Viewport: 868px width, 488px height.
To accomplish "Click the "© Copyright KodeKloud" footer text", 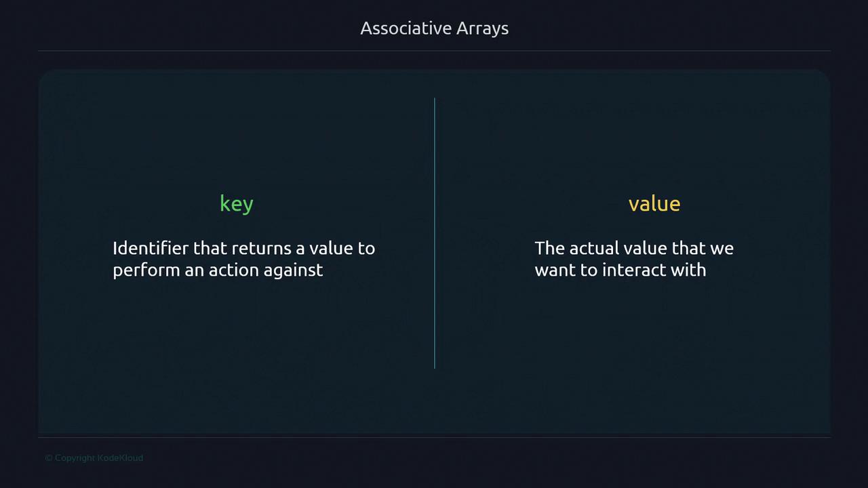I will tap(94, 458).
